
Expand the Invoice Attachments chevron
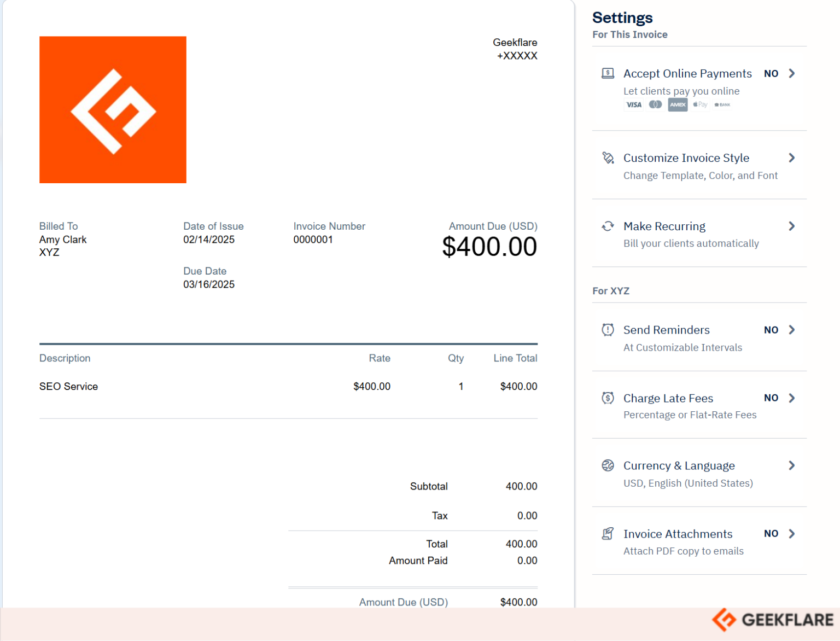click(792, 534)
